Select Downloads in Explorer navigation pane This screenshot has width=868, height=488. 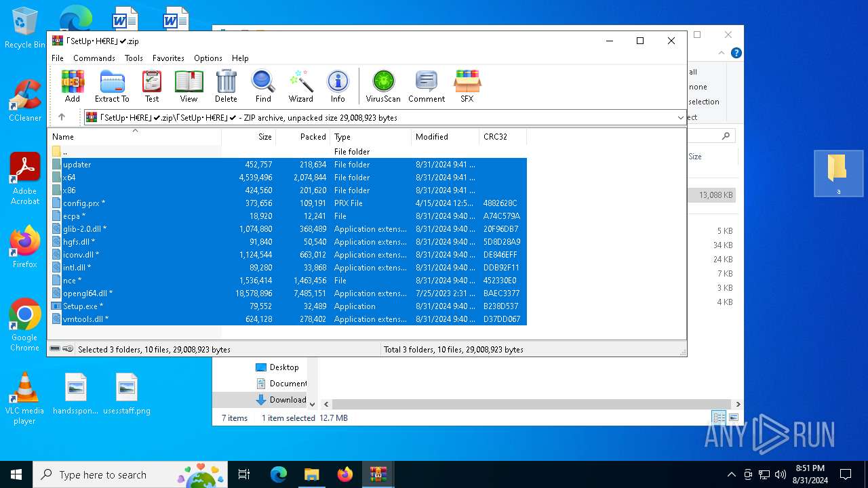(281, 400)
